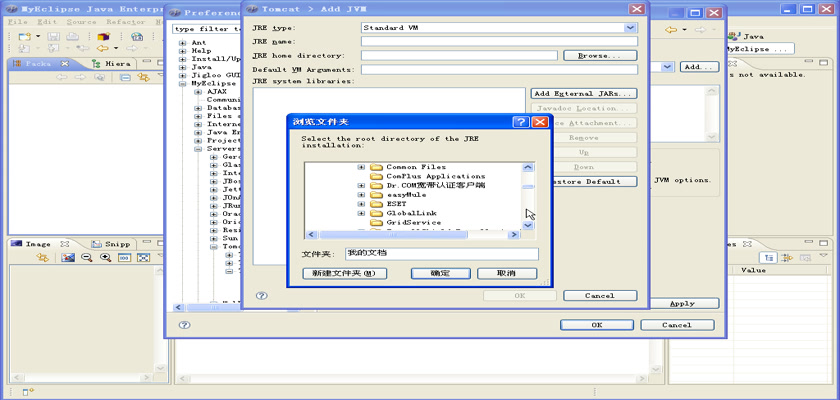The height and width of the screenshot is (400, 840).
Task: Click Zoom Out magnifier in Image view
Action: click(86, 258)
